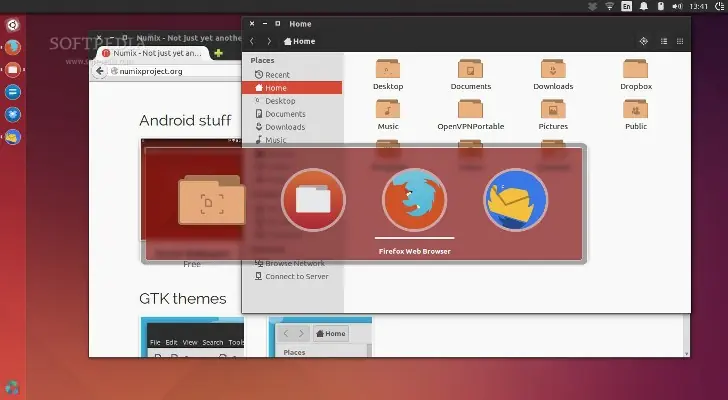Switch Files to list view

coord(664,41)
